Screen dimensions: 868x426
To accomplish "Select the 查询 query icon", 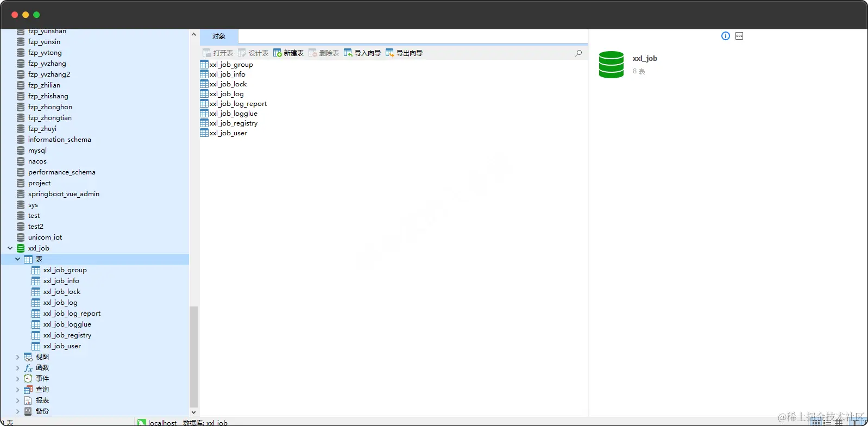I will coord(28,390).
